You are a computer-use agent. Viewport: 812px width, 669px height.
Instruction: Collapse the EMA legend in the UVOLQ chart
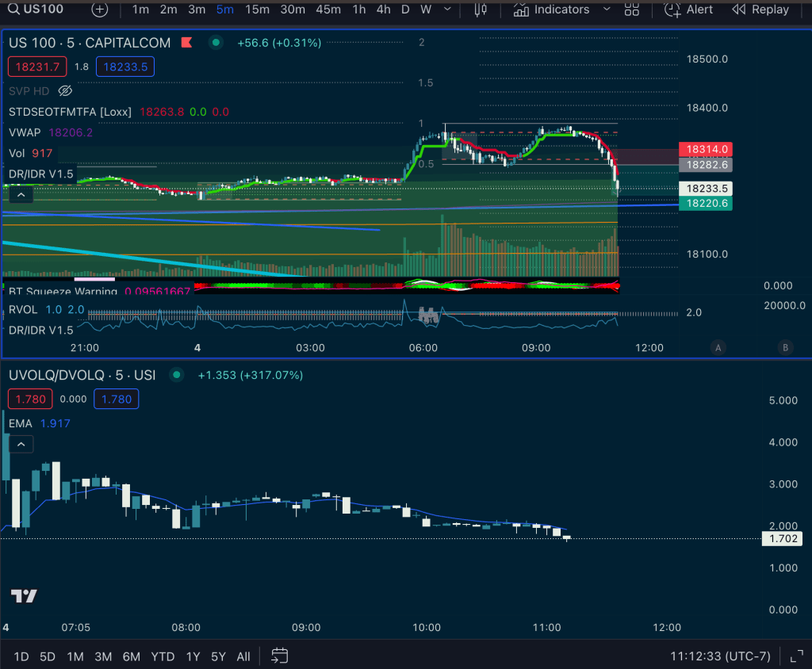[21, 445]
